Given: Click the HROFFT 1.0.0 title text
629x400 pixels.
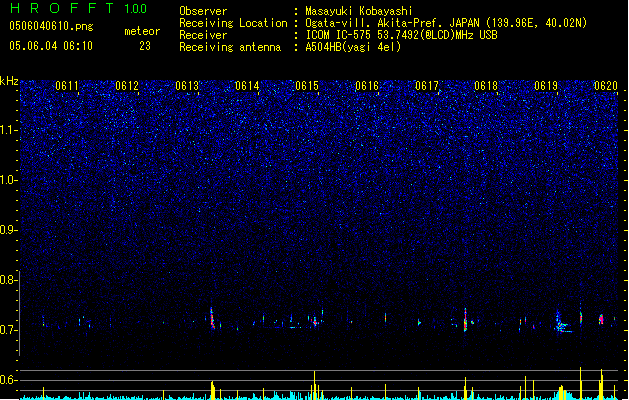Looking at the screenshot, I should 79,8.
